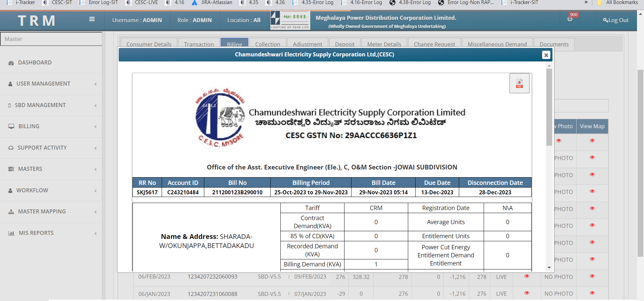
Task: Open the Documents tab
Action: click(x=554, y=44)
